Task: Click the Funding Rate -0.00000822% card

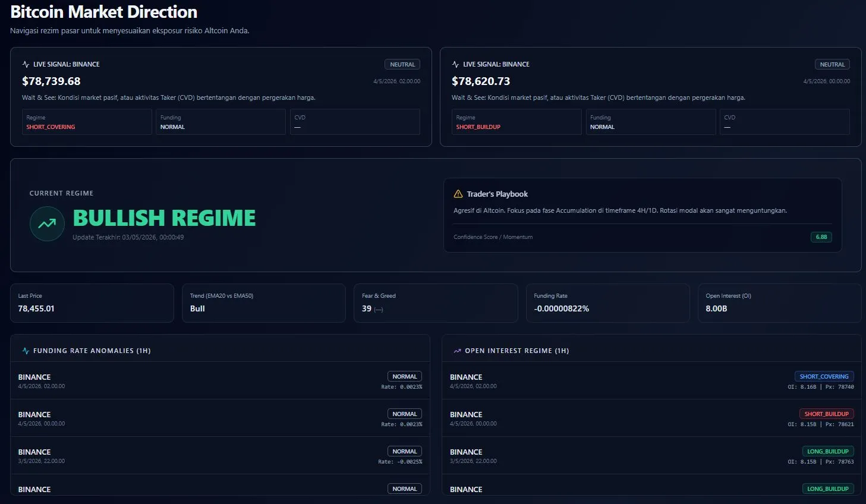Action: tap(608, 303)
